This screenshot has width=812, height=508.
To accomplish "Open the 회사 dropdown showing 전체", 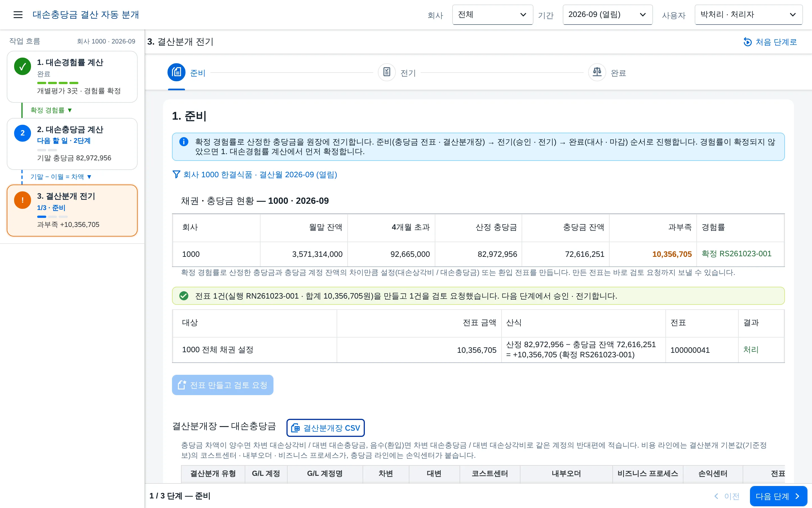I will tap(492, 14).
